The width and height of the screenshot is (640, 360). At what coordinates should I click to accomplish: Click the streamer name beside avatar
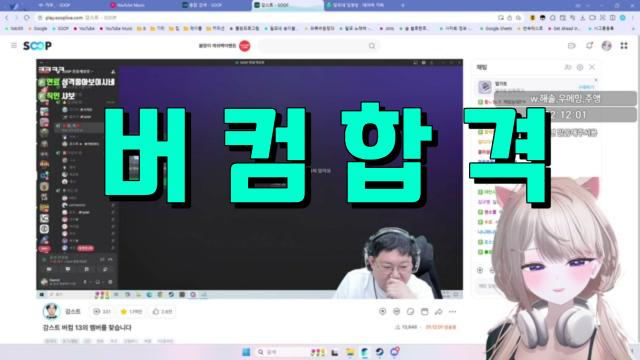point(73,311)
